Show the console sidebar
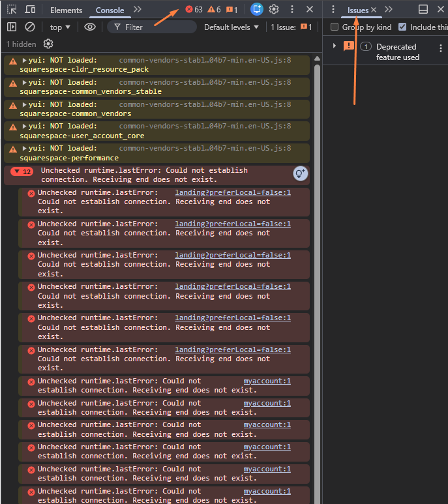This screenshot has width=448, height=504. (x=12, y=27)
